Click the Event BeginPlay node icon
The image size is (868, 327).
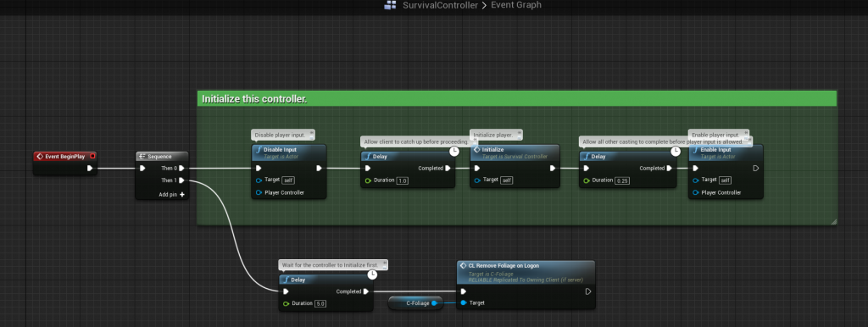[40, 157]
